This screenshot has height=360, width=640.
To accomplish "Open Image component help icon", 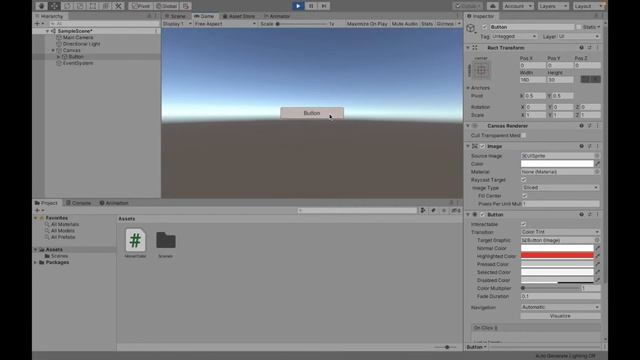I will point(582,146).
